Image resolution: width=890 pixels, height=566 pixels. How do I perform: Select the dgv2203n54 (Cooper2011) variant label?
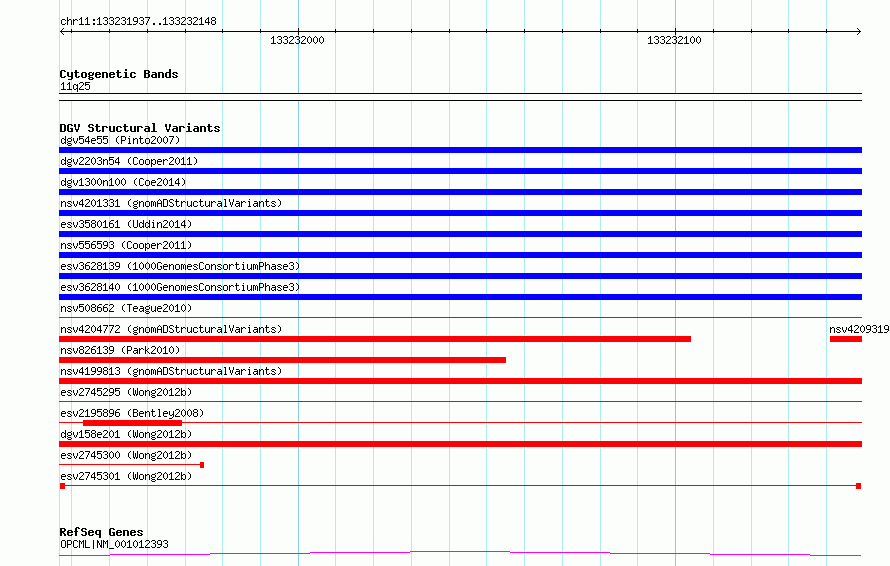[129, 161]
